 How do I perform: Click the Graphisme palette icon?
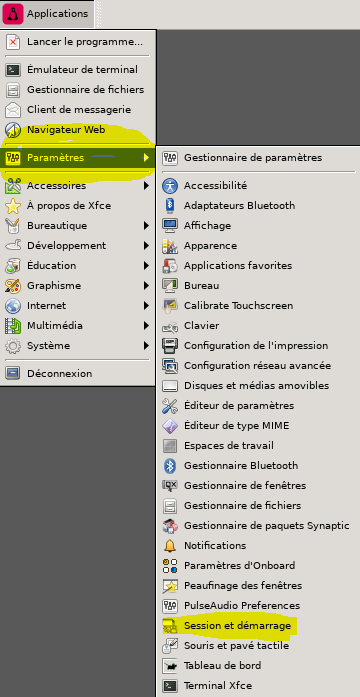point(13,286)
